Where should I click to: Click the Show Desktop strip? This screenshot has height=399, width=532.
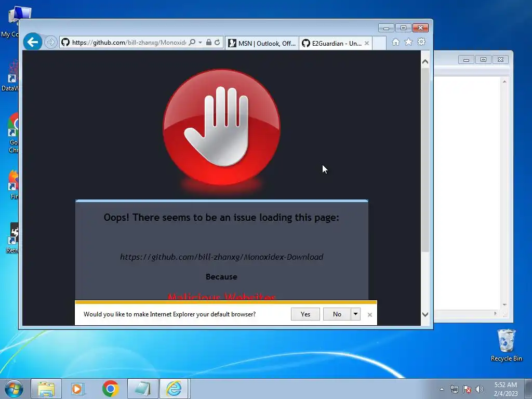tap(528, 389)
